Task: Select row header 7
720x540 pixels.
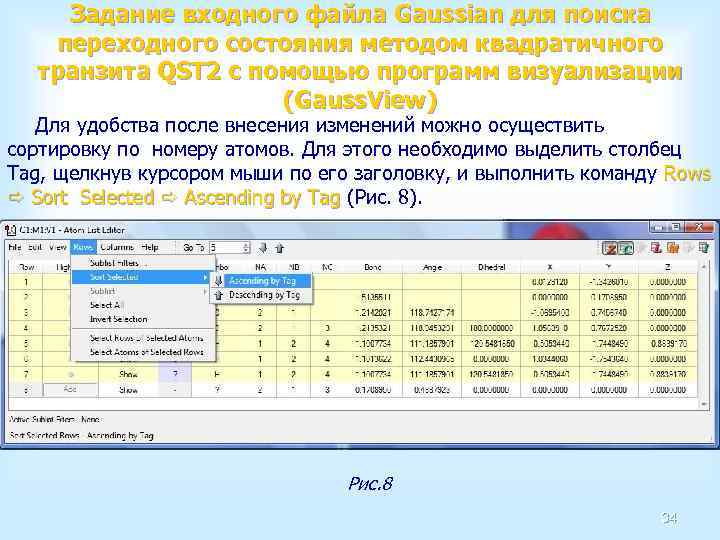Action: pyautogui.click(x=26, y=374)
